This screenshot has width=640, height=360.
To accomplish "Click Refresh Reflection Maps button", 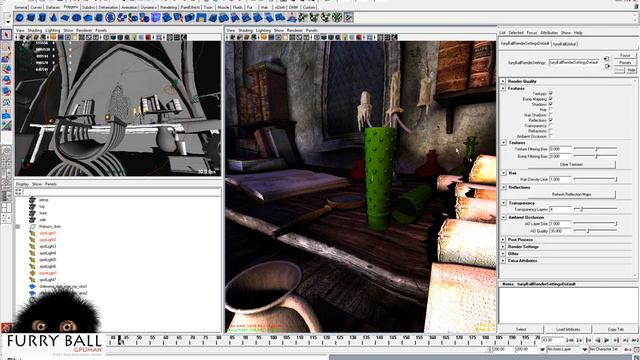I will (x=571, y=194).
